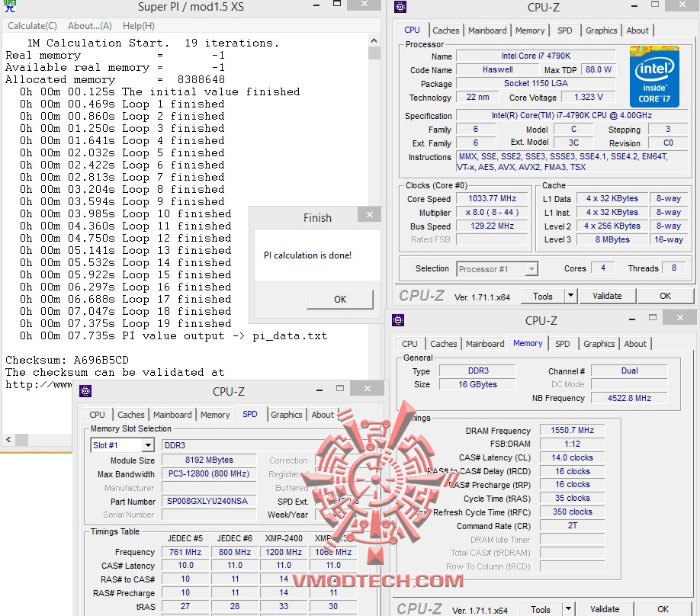700x616 pixels.
Task: Open the Slot #1 memory slot dropdown
Action: click(122, 445)
